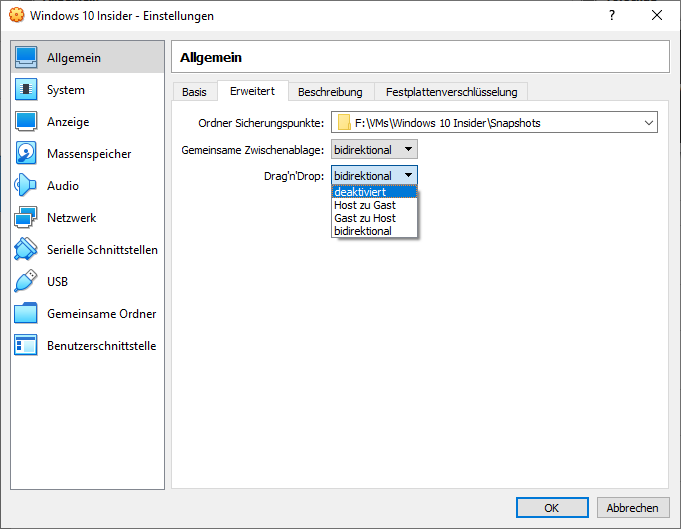Screen dimensions: 681x529
Task: Confirm settings with OK button
Action: [552, 508]
